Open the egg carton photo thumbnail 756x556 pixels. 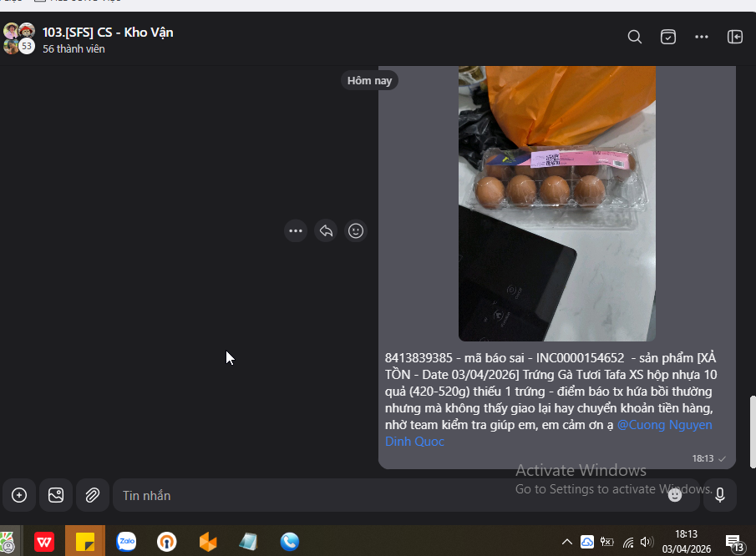557,204
